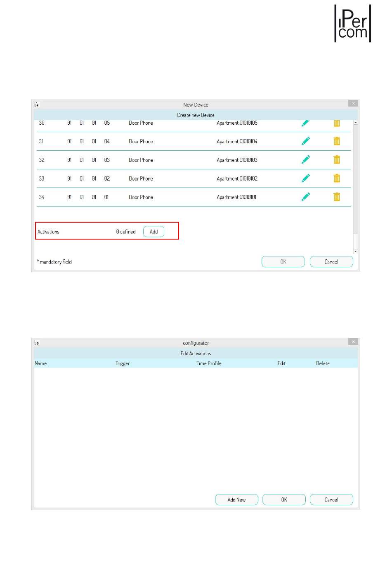Click the Time Profile column header
This screenshot has height=577, width=392.
click(209, 363)
